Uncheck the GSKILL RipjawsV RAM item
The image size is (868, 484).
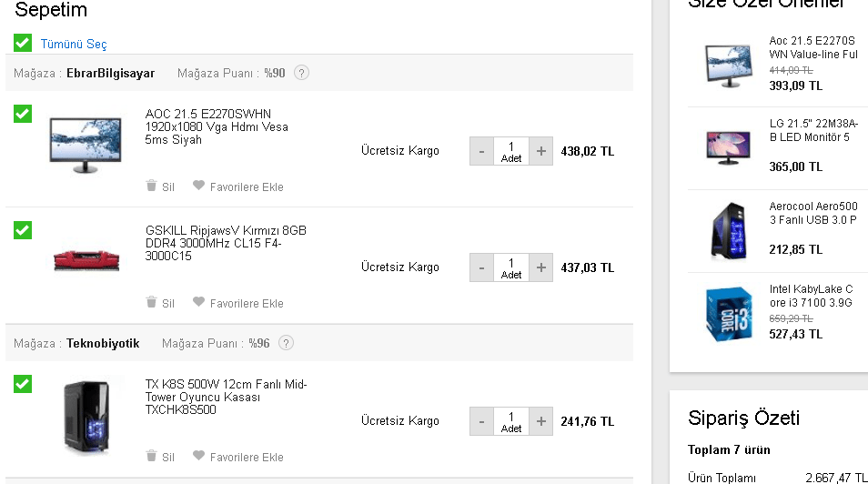23,230
